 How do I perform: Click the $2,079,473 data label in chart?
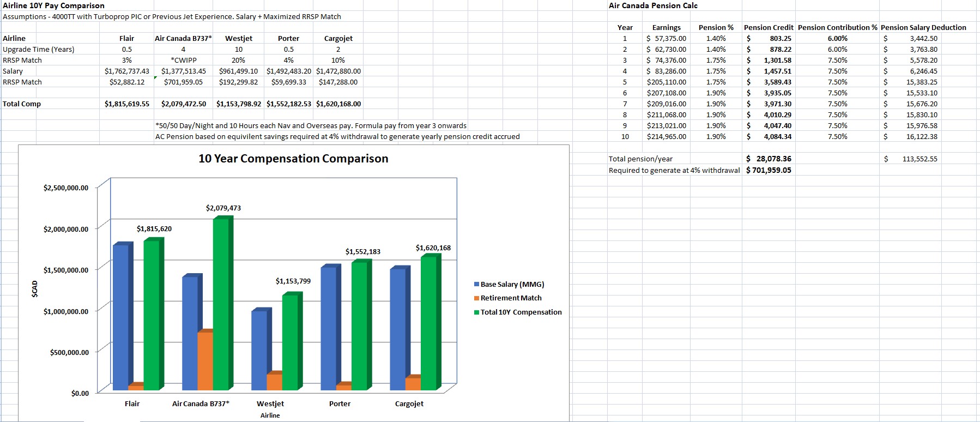point(223,208)
